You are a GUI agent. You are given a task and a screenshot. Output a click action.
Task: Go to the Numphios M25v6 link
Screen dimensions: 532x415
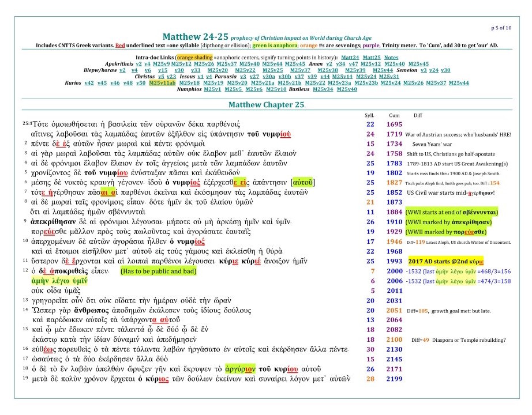pos(254,89)
